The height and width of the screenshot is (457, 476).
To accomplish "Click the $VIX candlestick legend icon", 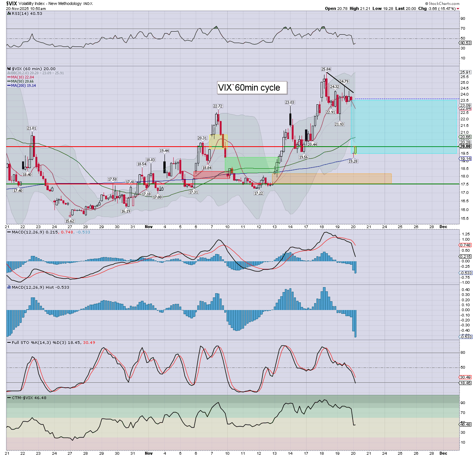I will 9,69.
